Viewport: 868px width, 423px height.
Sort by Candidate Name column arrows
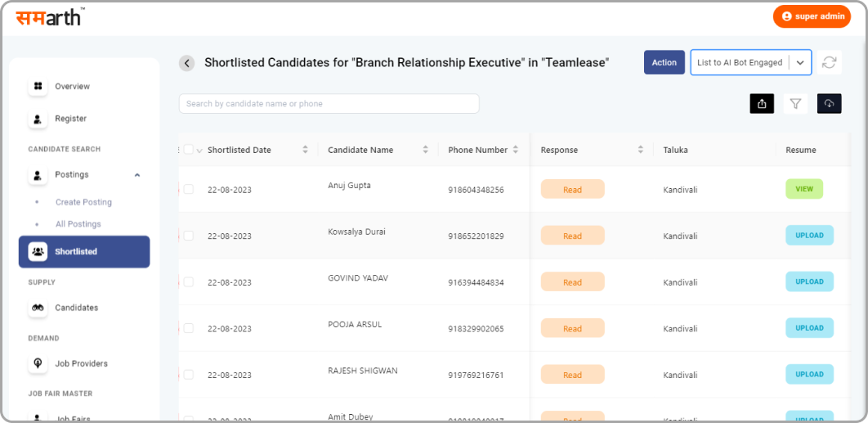[425, 150]
